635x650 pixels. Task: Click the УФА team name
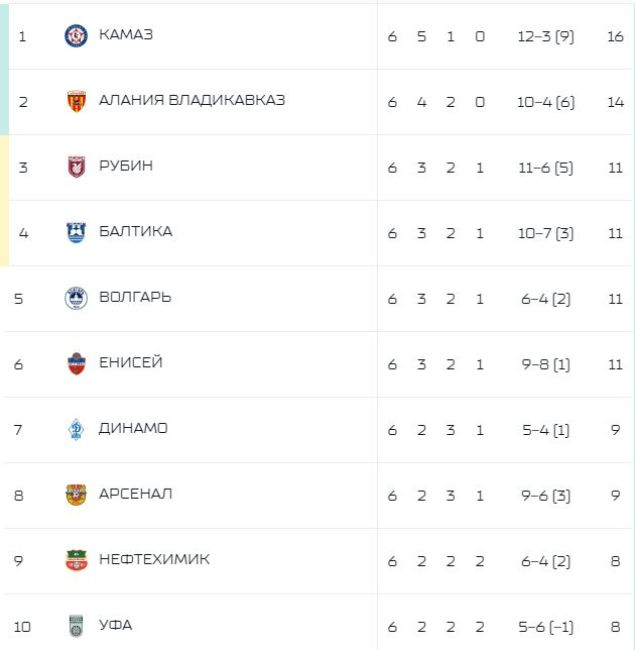[116, 626]
